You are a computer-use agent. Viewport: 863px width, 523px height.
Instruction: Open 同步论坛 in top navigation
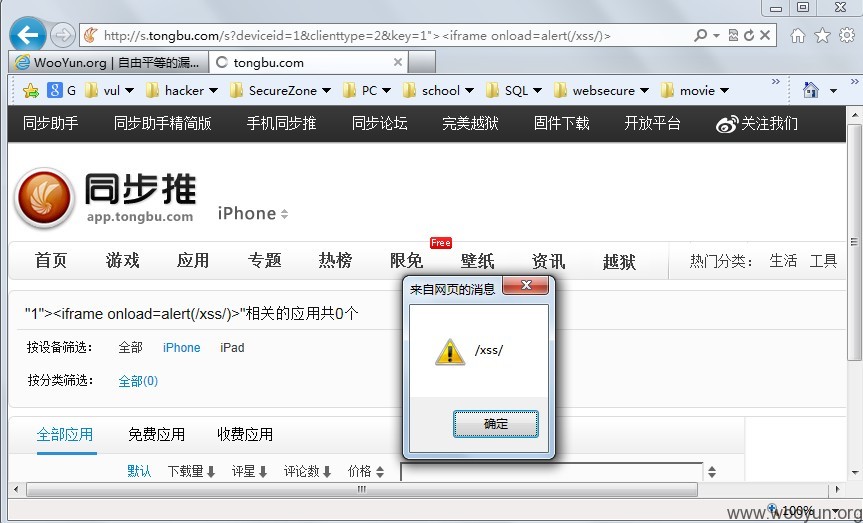(x=380, y=123)
